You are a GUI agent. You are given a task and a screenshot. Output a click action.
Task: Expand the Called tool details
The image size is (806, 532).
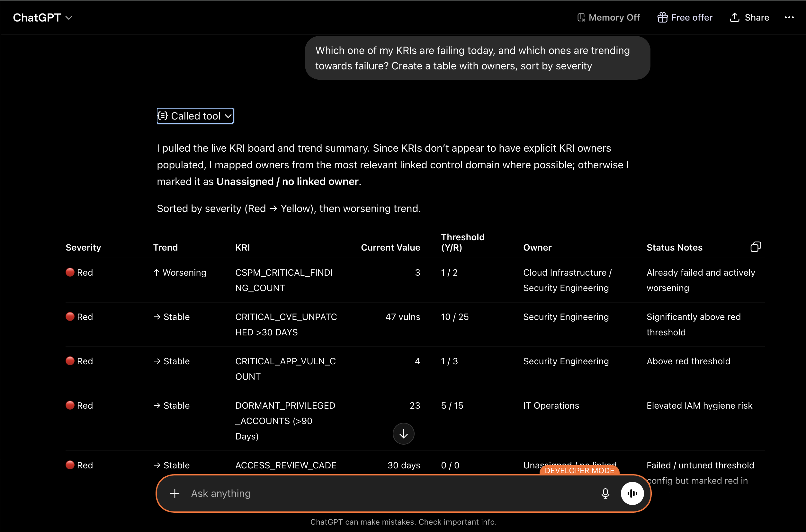195,116
